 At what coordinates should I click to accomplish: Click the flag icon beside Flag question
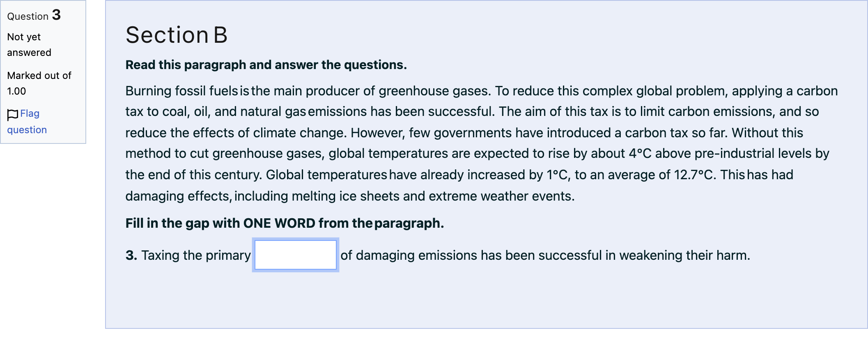[13, 115]
